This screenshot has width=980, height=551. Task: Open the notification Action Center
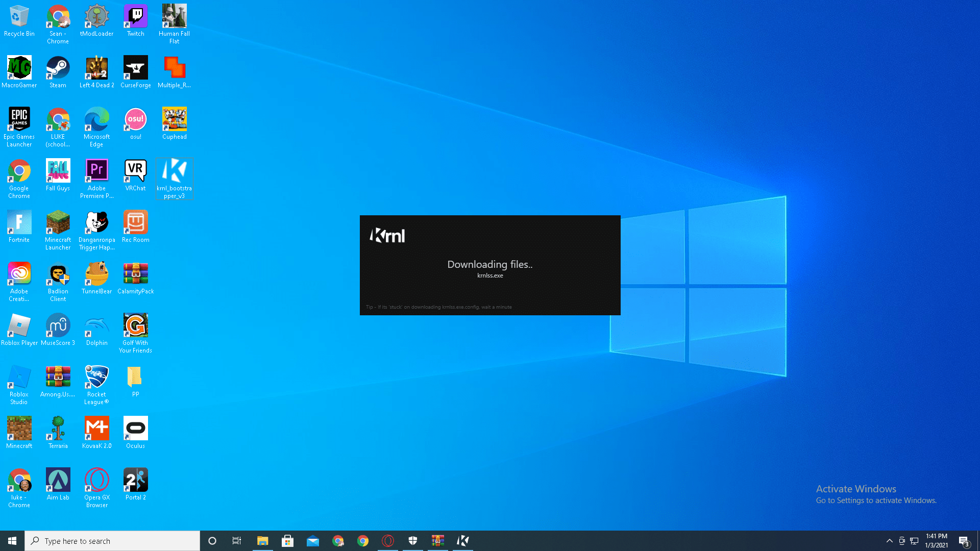[964, 541]
